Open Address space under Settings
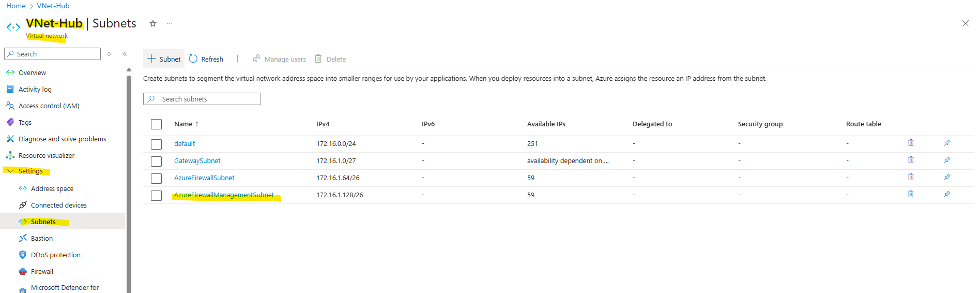Viewport: 980px width, 293px height. click(52, 188)
